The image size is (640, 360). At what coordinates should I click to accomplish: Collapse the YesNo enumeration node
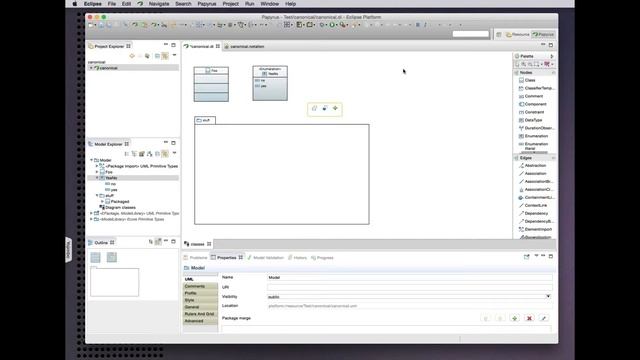(x=97, y=178)
